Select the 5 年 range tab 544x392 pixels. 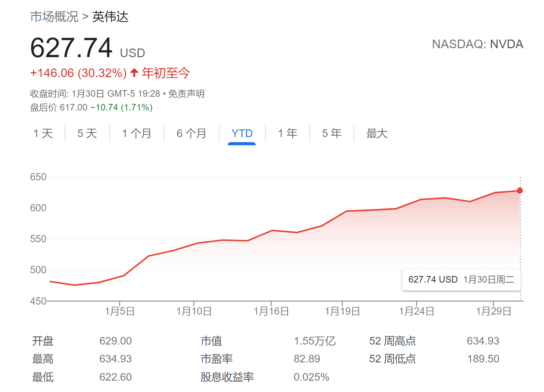coord(332,134)
